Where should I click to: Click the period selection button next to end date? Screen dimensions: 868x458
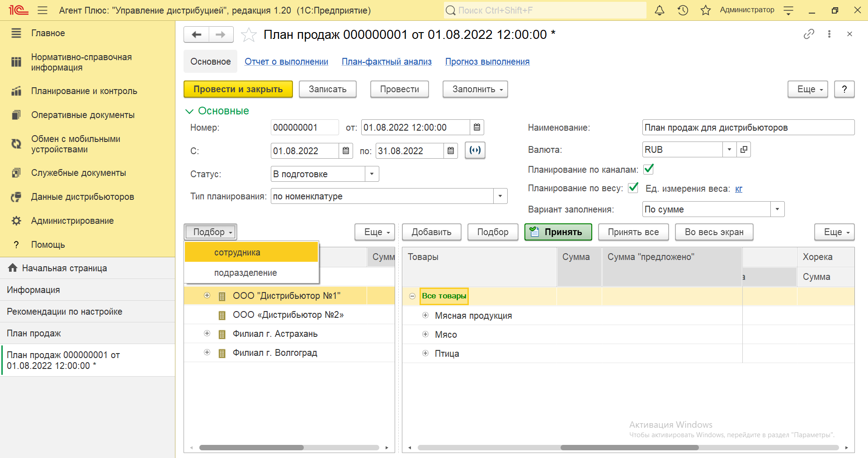pyautogui.click(x=475, y=151)
